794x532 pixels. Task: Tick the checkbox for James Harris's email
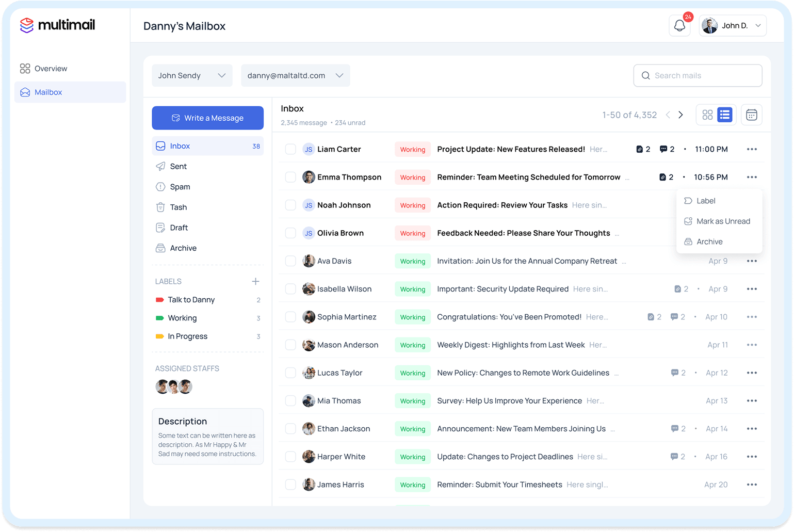290,484
